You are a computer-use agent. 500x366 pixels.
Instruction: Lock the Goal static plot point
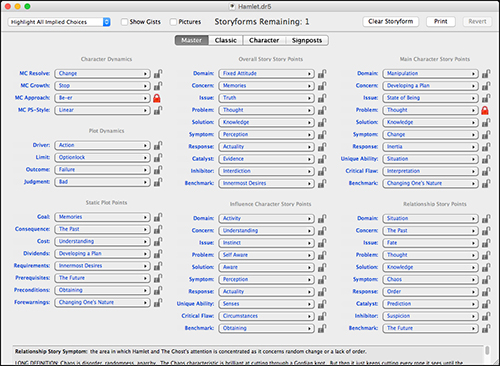pyautogui.click(x=158, y=217)
